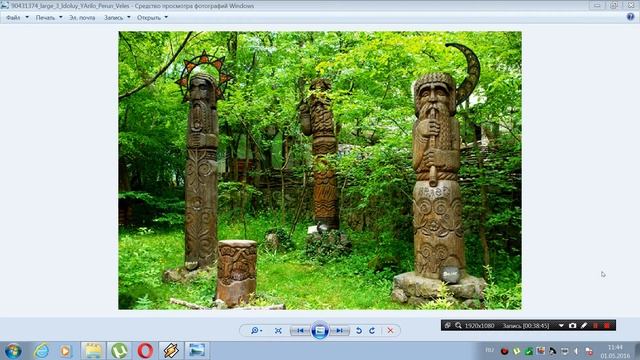Select Photo Viewer taskbar button

[x=197, y=351]
